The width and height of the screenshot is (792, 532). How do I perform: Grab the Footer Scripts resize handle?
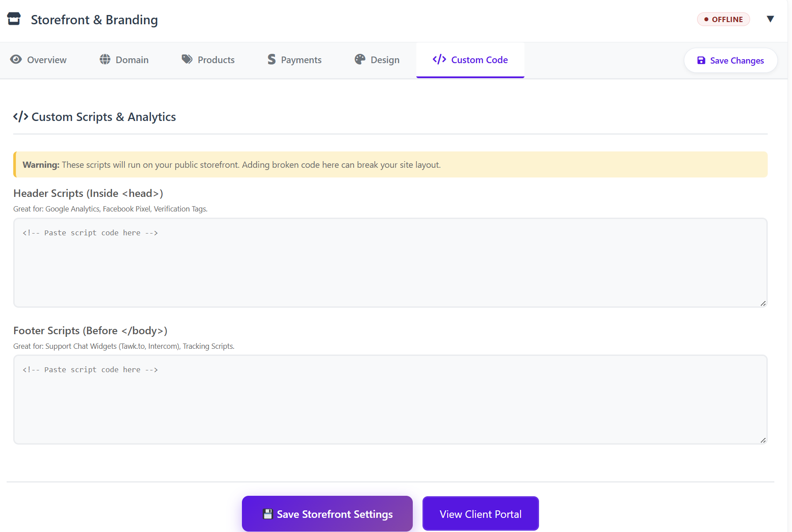pyautogui.click(x=763, y=440)
